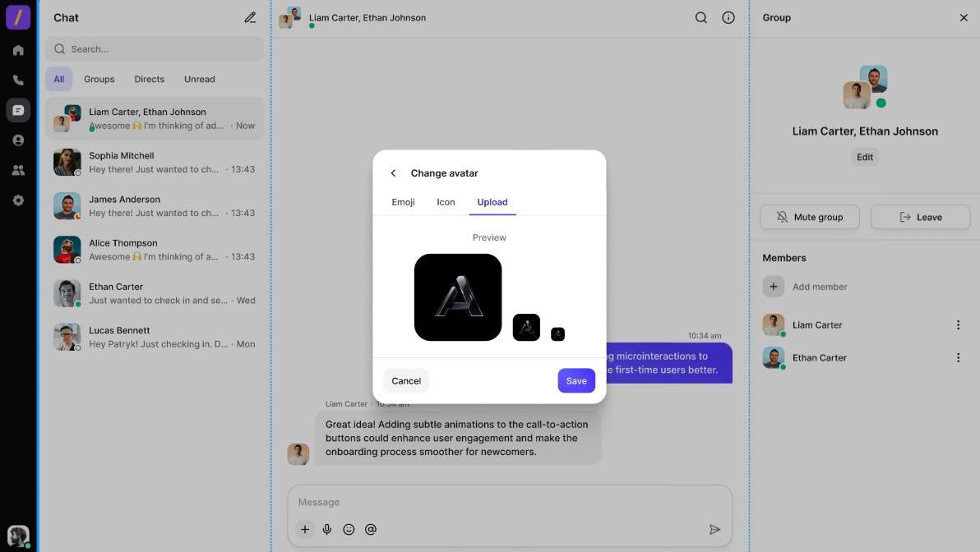Viewport: 980px width, 552px height.
Task: Click the large avatar preview image
Action: [x=458, y=297]
